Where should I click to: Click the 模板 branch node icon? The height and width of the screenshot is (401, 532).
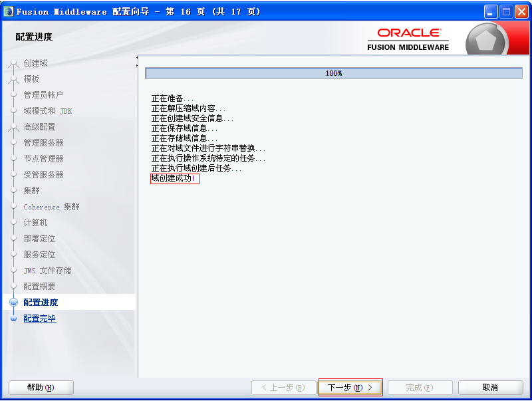pyautogui.click(x=13, y=79)
